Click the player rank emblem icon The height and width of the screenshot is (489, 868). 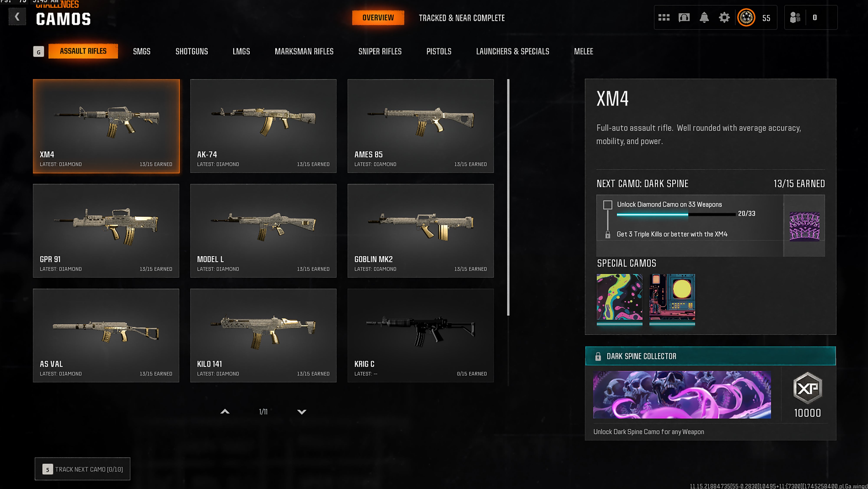pos(746,18)
